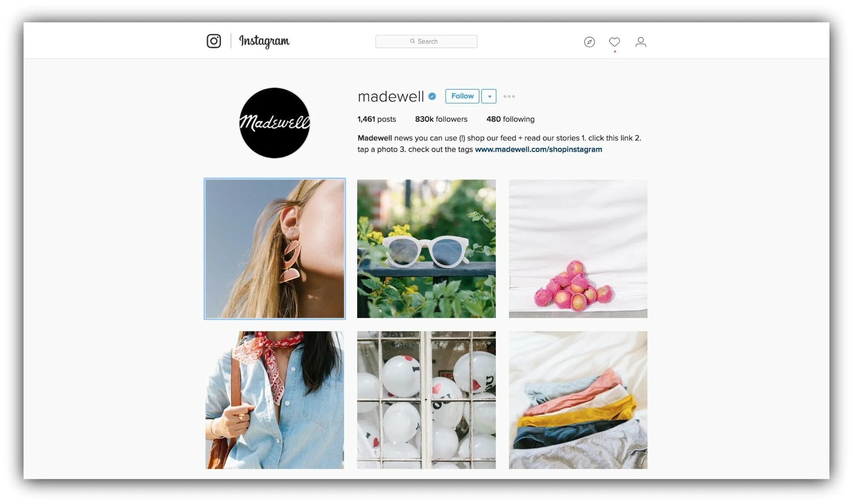Click the Follow button for madewell
Viewport: 853px width, 504px height.
pos(462,96)
